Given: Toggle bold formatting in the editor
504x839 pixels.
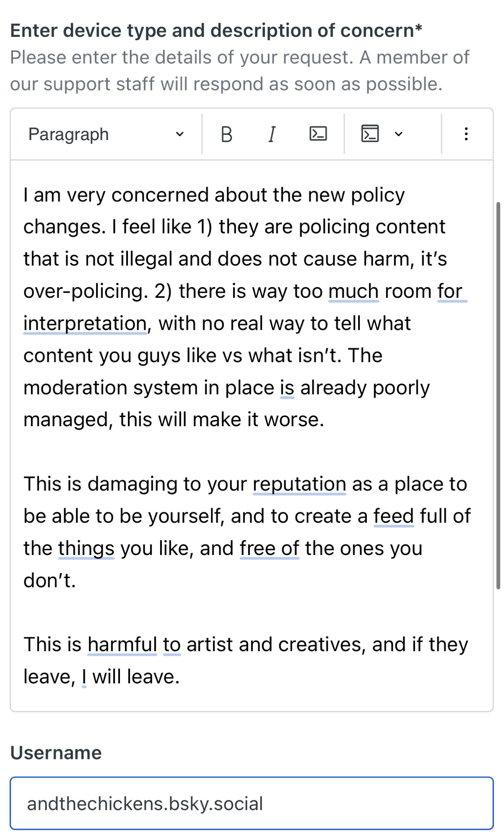Looking at the screenshot, I should [226, 134].
